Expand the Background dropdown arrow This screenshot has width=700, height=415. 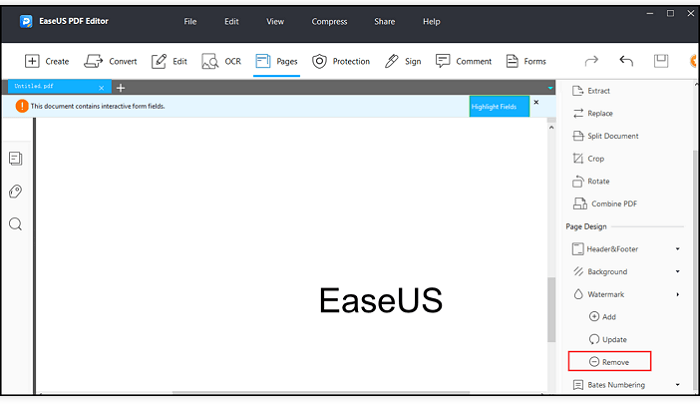click(x=677, y=271)
